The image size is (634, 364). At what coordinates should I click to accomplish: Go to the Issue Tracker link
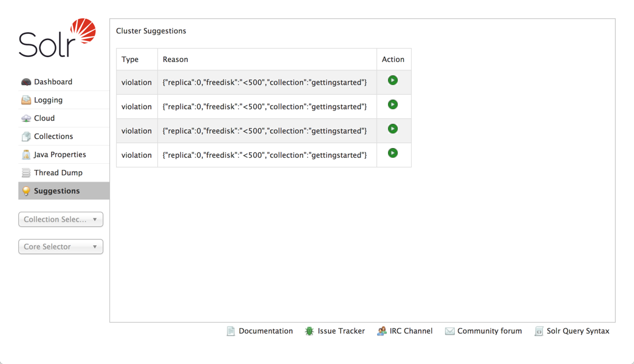341,331
